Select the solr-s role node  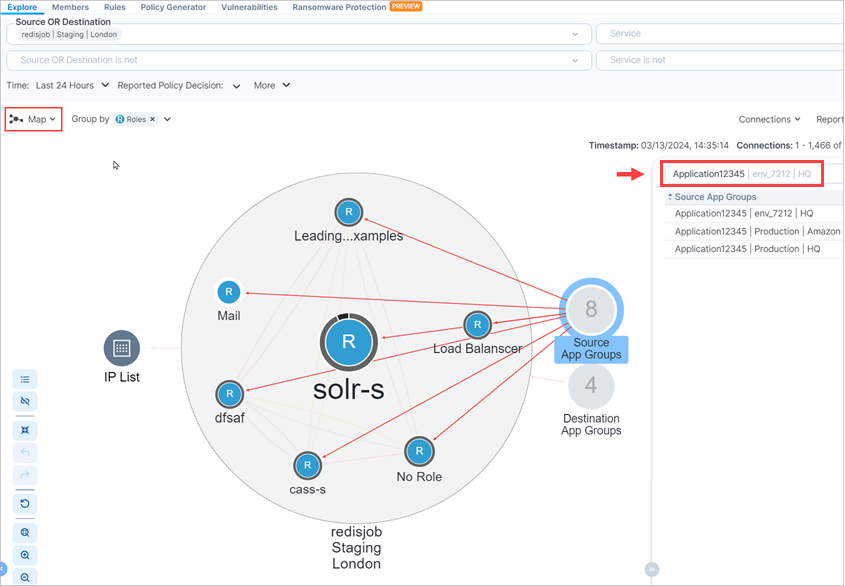click(x=348, y=342)
